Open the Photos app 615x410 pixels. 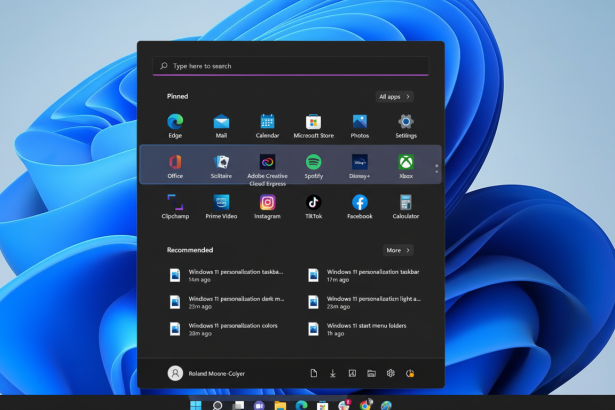click(x=360, y=126)
